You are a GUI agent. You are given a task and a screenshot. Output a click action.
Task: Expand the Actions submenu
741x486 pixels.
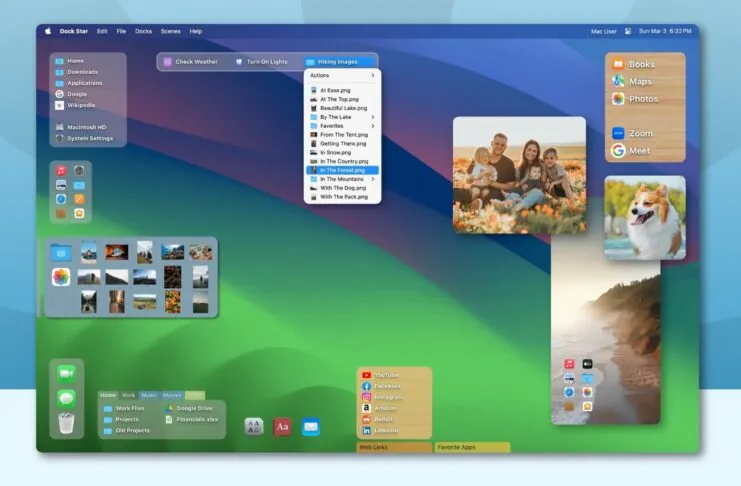pos(342,76)
